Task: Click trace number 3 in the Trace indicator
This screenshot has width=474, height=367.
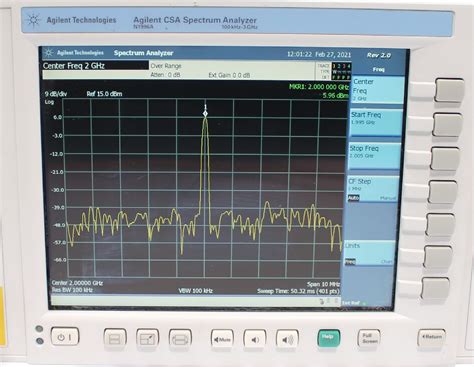Action: pyautogui.click(x=344, y=66)
